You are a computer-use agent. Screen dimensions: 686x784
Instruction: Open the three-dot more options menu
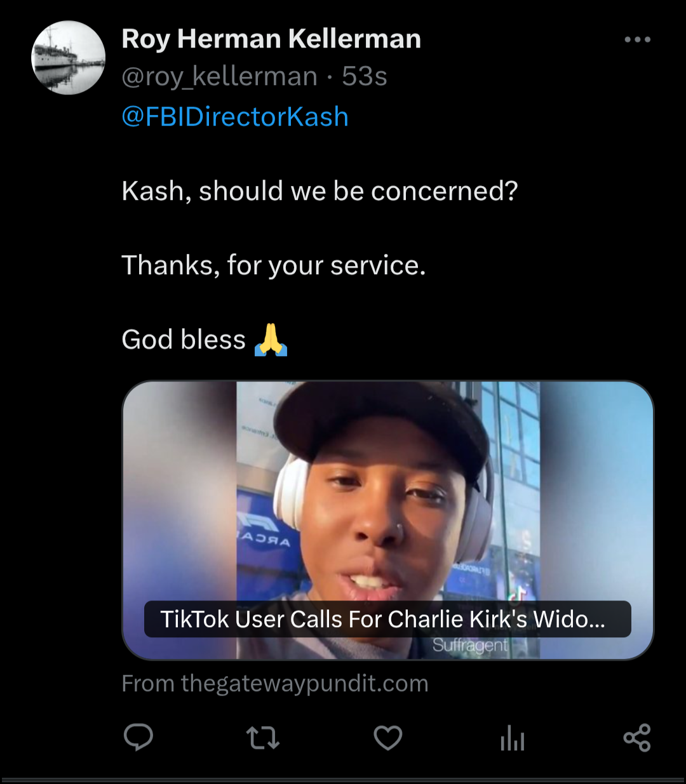point(637,39)
